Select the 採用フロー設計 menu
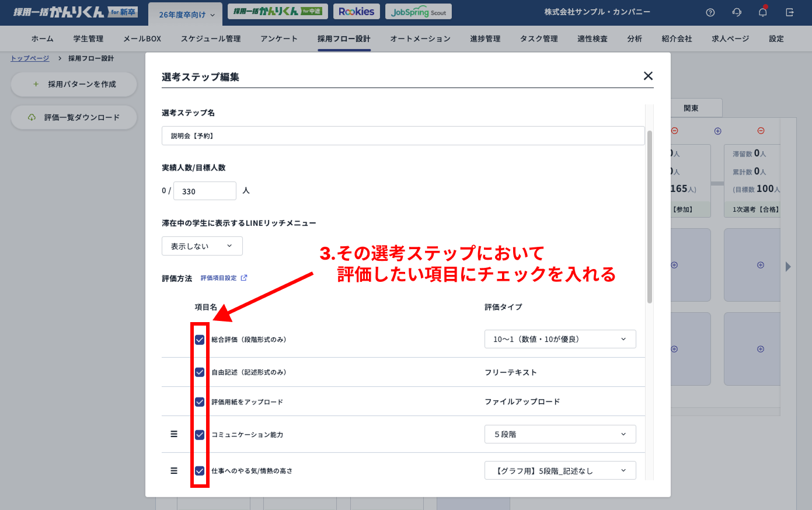The image size is (812, 510). [x=344, y=39]
